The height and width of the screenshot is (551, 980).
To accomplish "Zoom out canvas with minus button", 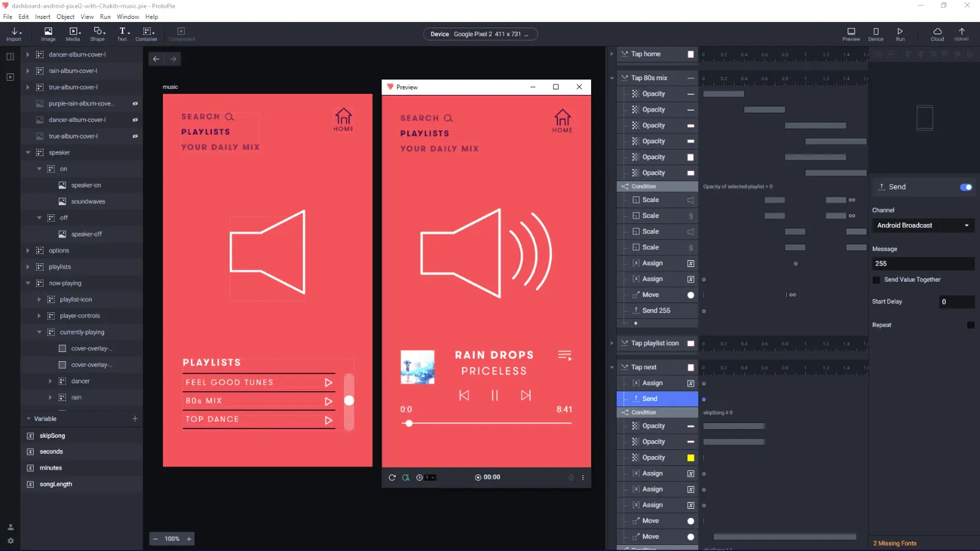I will tap(156, 539).
